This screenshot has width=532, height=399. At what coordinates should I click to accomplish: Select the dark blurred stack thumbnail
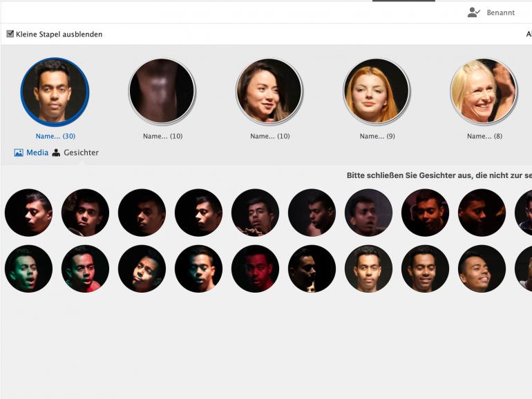pyautogui.click(x=162, y=91)
